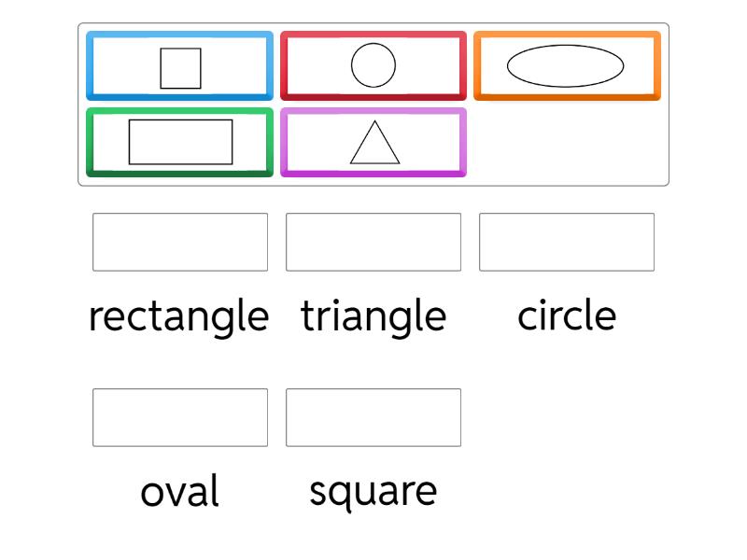
Task: Click the empty box above rectangle
Action: (x=179, y=243)
